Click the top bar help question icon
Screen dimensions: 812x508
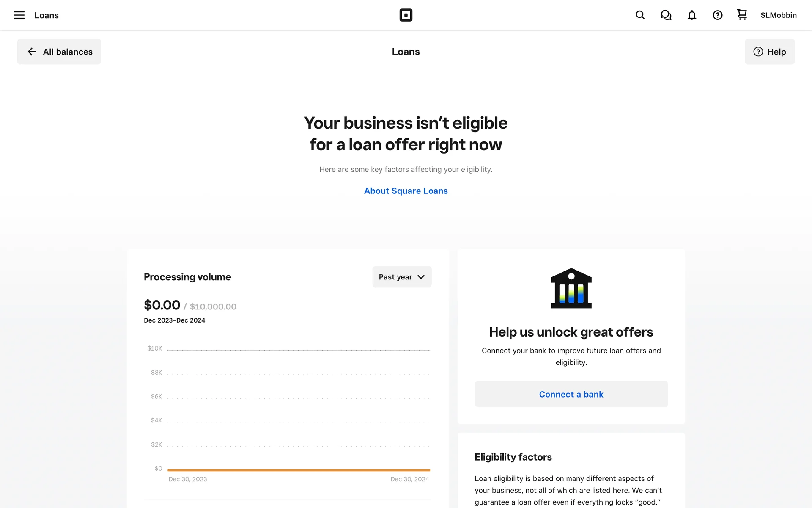click(x=717, y=15)
